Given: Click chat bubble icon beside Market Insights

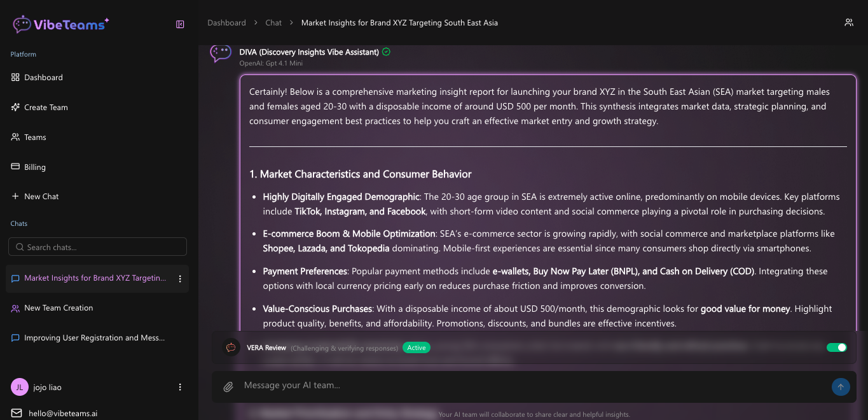Looking at the screenshot, I should (x=15, y=279).
